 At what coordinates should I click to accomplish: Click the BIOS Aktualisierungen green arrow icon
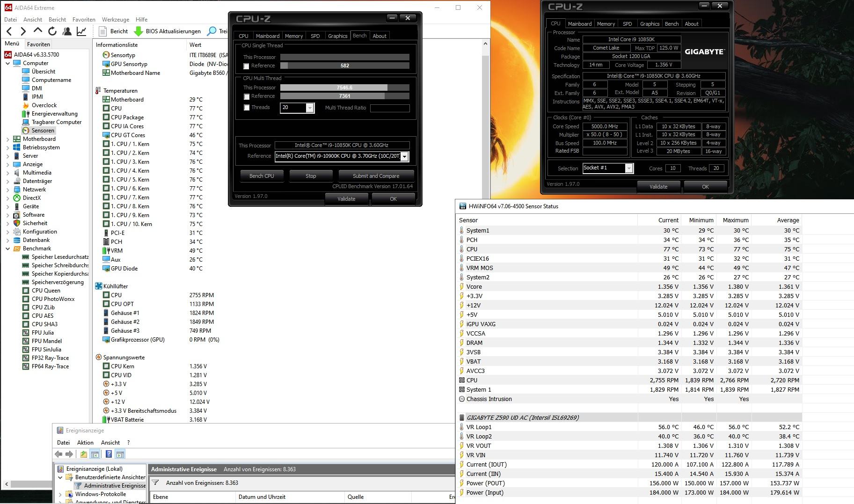pos(139,31)
